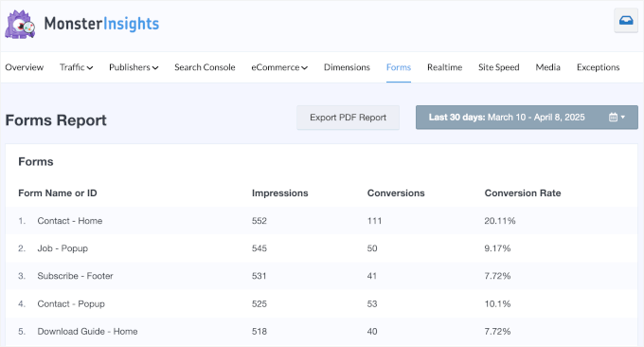Click the 40 conversions value
This screenshot has width=644, height=347.
pyautogui.click(x=372, y=332)
